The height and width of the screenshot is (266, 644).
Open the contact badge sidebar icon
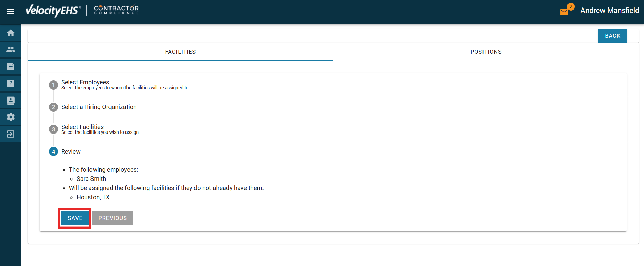point(11,100)
